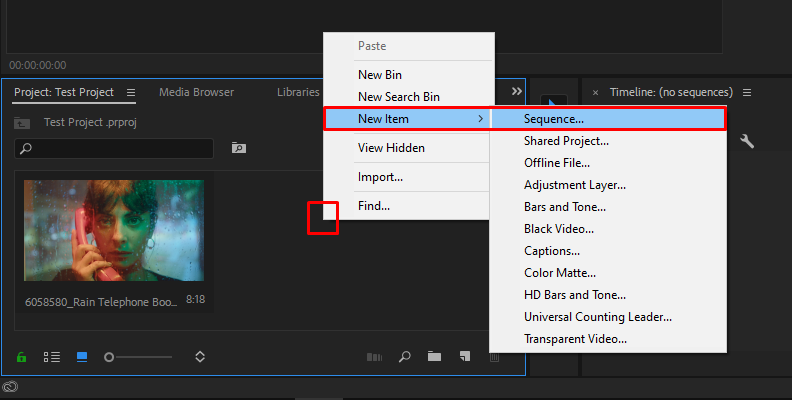The width and height of the screenshot is (792, 400).
Task: Click the New Item icon in footer
Action: click(465, 357)
